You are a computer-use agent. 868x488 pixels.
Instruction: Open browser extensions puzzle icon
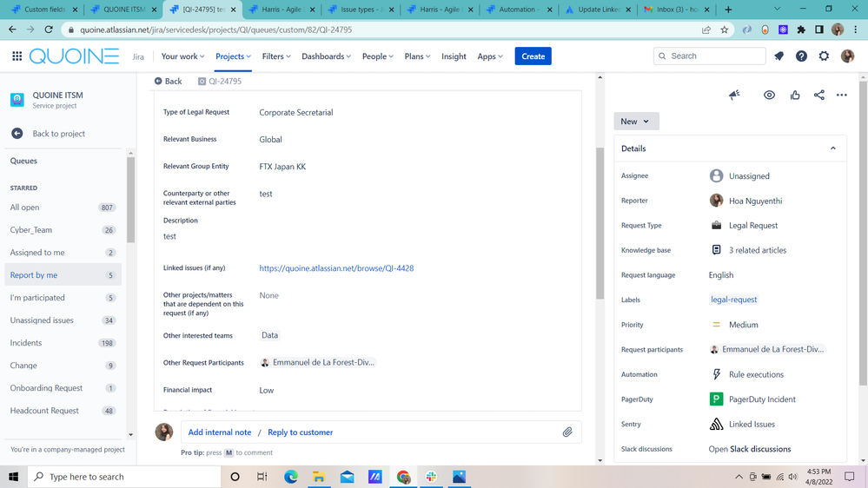801,30
